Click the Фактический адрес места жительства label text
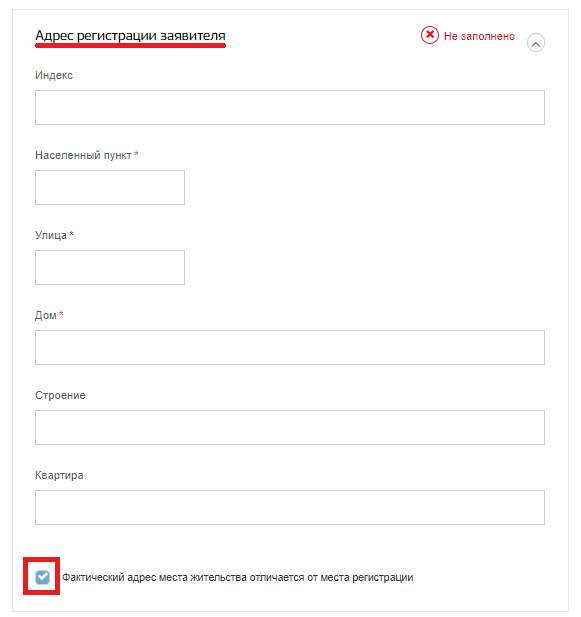This screenshot has height=617, width=581. click(x=238, y=577)
